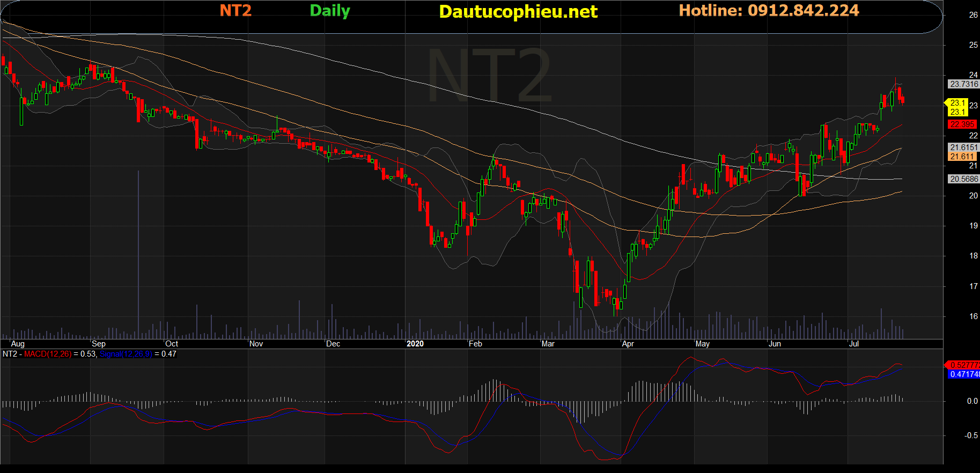
Task: Click the Jul month label on date axis
Action: pos(853,344)
